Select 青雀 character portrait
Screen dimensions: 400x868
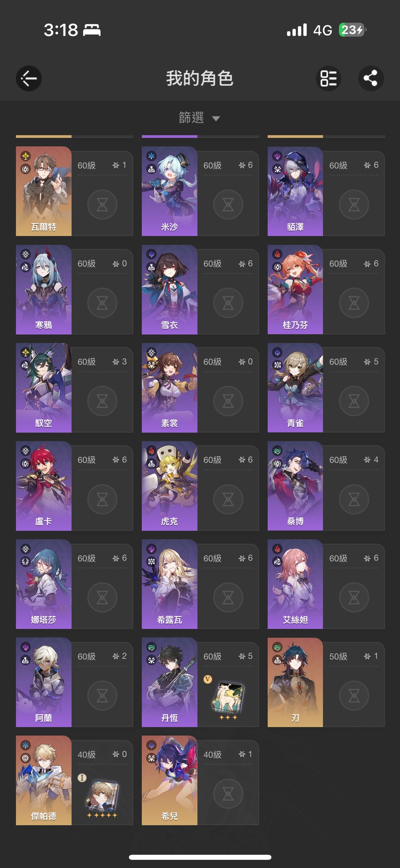click(295, 388)
